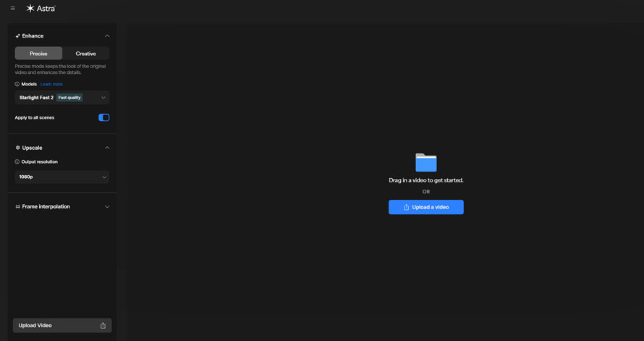Expand the Frame interpolation section
644x341 pixels.
pos(107,206)
